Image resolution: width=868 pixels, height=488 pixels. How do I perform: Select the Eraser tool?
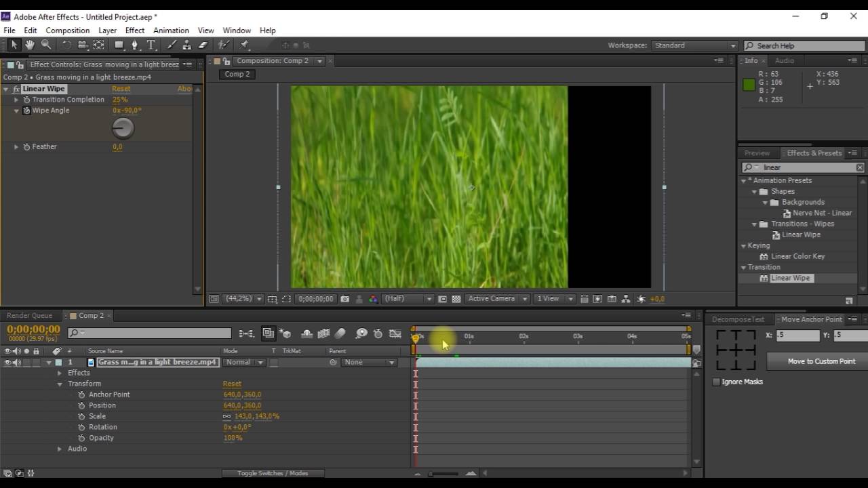pos(203,45)
